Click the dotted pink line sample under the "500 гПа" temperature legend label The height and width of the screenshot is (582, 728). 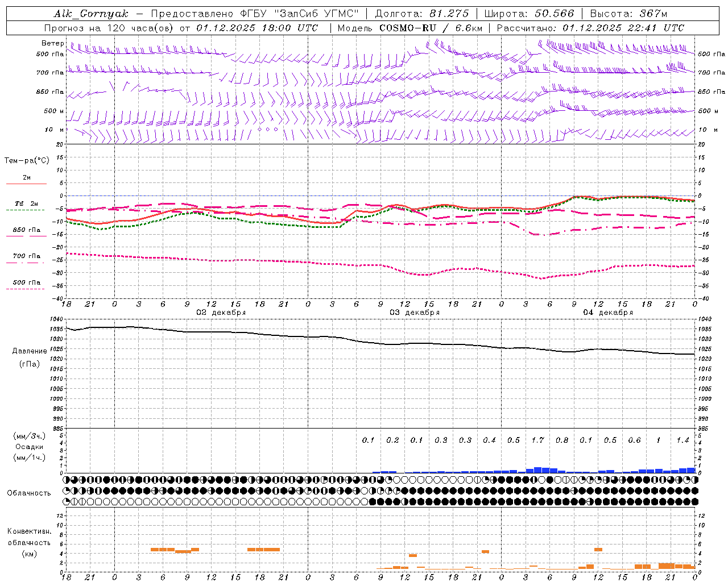tap(26, 289)
